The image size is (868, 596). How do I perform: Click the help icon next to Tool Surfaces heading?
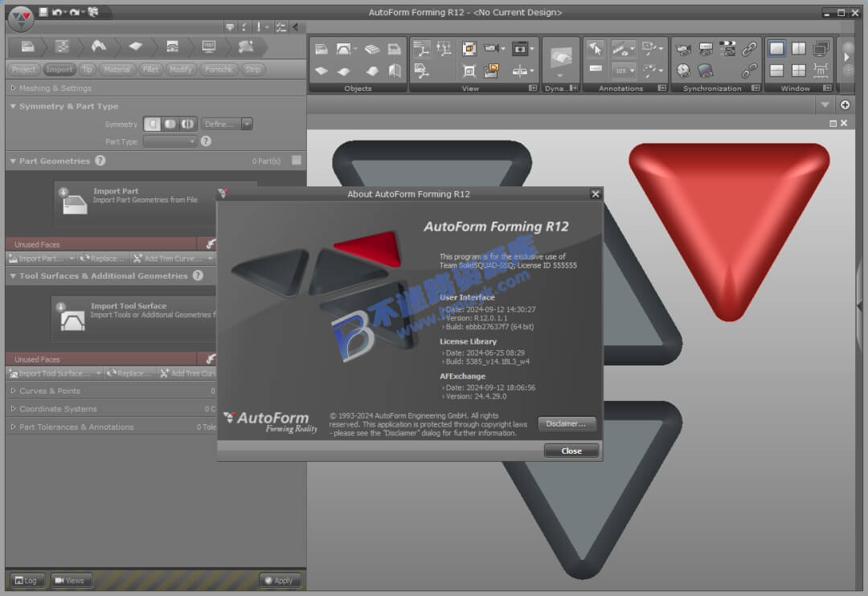tap(198, 276)
